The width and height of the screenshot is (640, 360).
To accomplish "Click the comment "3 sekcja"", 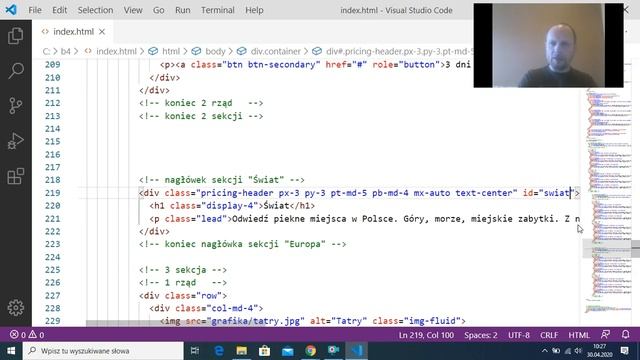I will 182,270.
